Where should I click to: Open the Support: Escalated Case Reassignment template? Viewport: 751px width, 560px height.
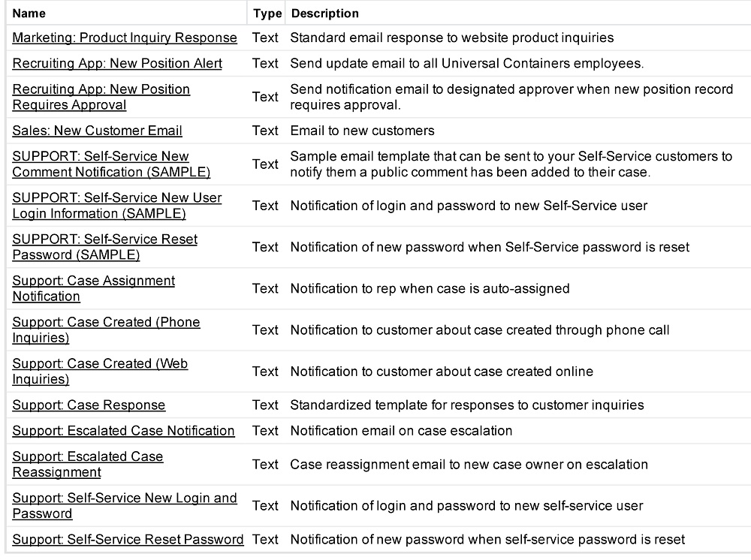(x=88, y=464)
